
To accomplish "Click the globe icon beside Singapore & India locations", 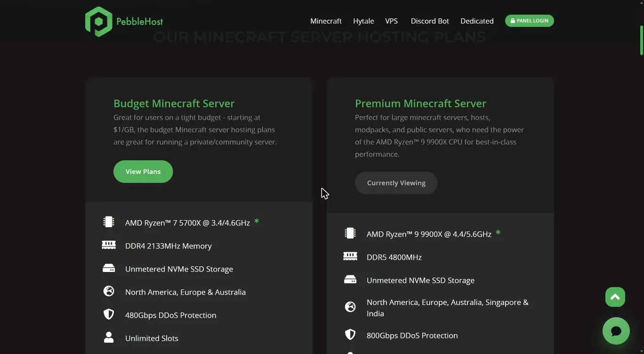I will [x=350, y=307].
